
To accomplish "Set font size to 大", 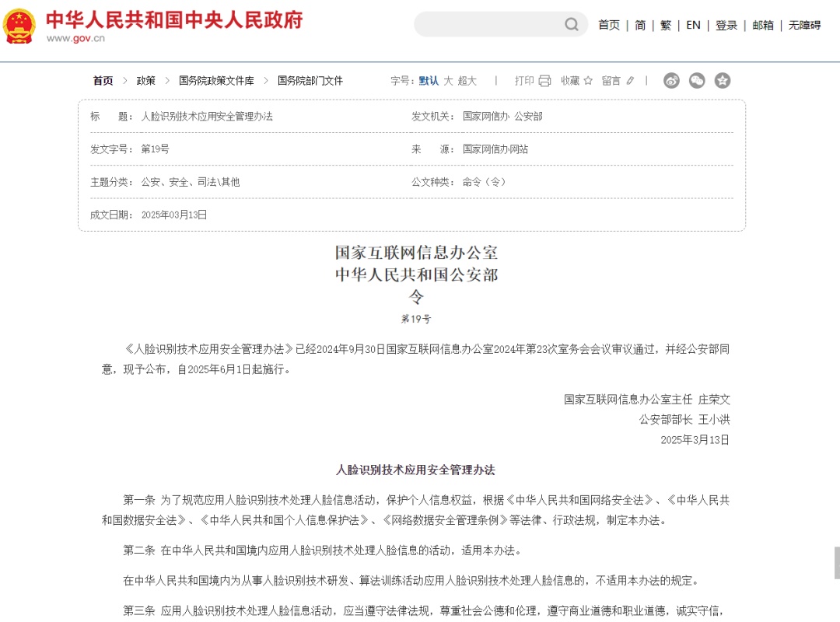I will 448,81.
